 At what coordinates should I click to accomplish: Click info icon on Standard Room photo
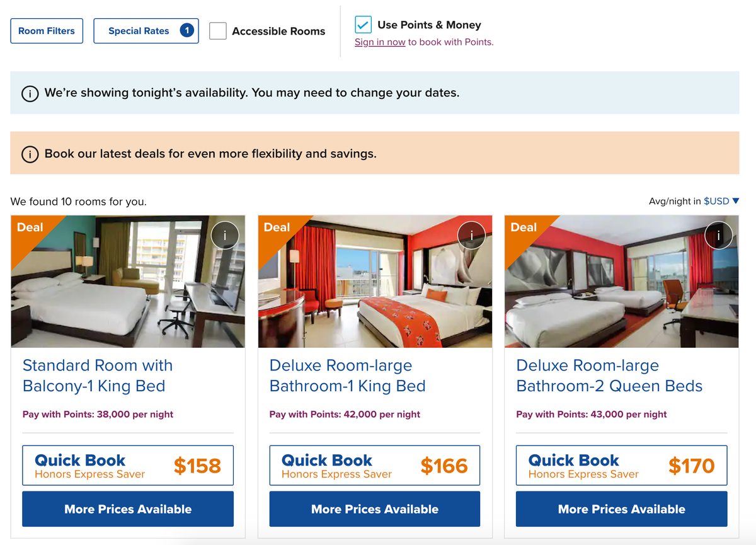pyautogui.click(x=225, y=235)
